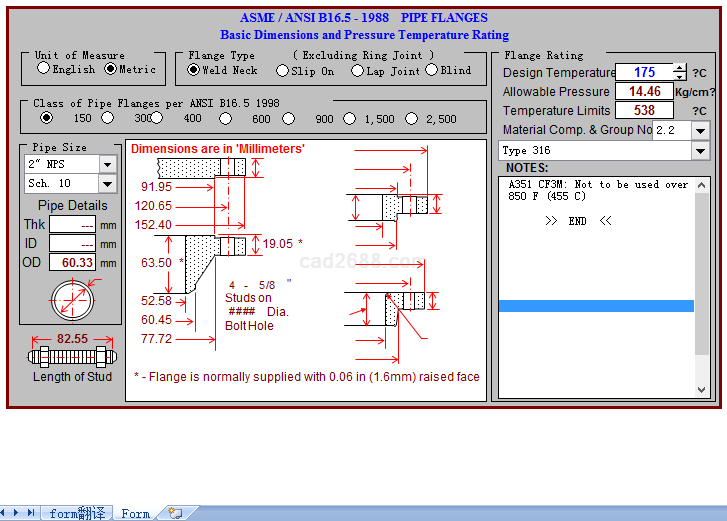This screenshot has height=521, width=727.
Task: Click the notes list vertical scrollbar
Action: pos(702,270)
